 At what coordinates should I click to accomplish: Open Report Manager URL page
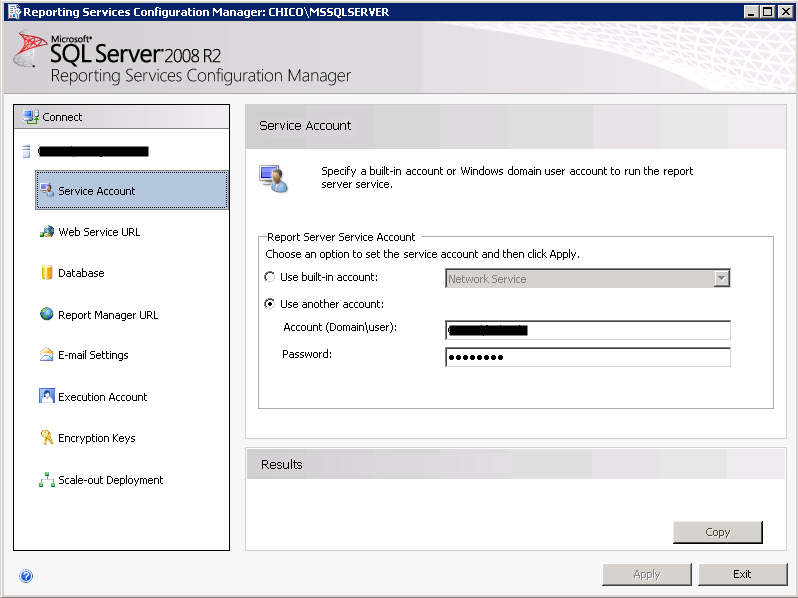[x=108, y=315]
